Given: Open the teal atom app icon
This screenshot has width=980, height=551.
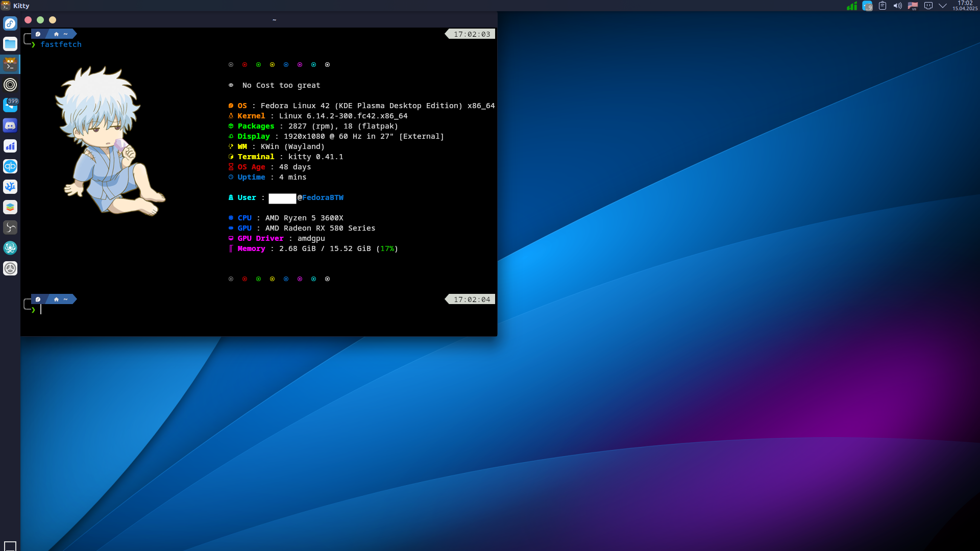Looking at the screenshot, I should 10,248.
